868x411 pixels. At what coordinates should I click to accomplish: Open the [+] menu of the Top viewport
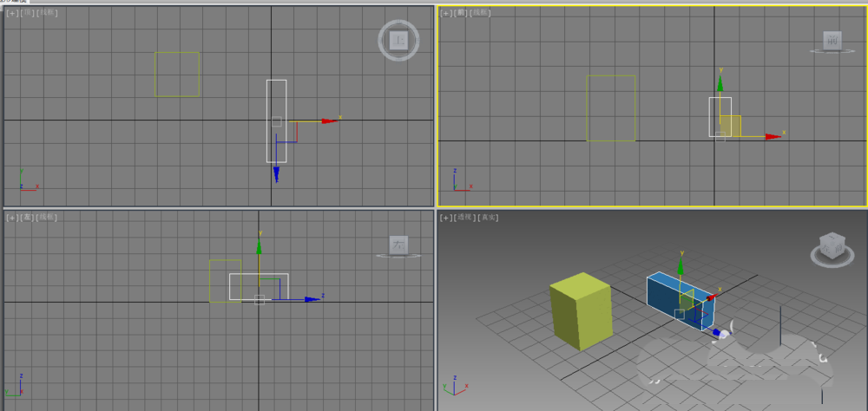[12, 13]
